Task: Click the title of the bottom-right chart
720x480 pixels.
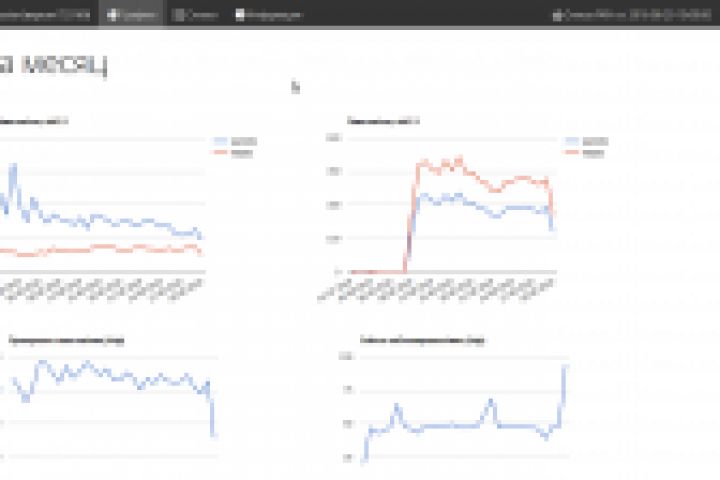Action: tap(422, 340)
